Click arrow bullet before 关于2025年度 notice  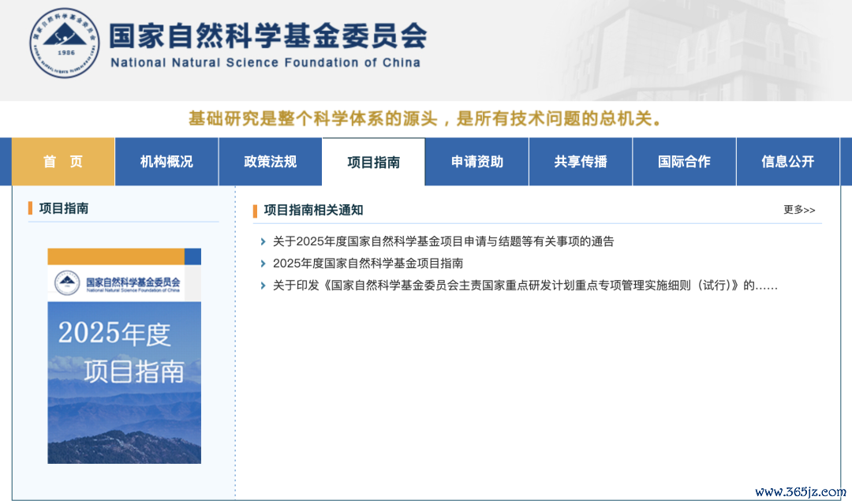click(263, 241)
